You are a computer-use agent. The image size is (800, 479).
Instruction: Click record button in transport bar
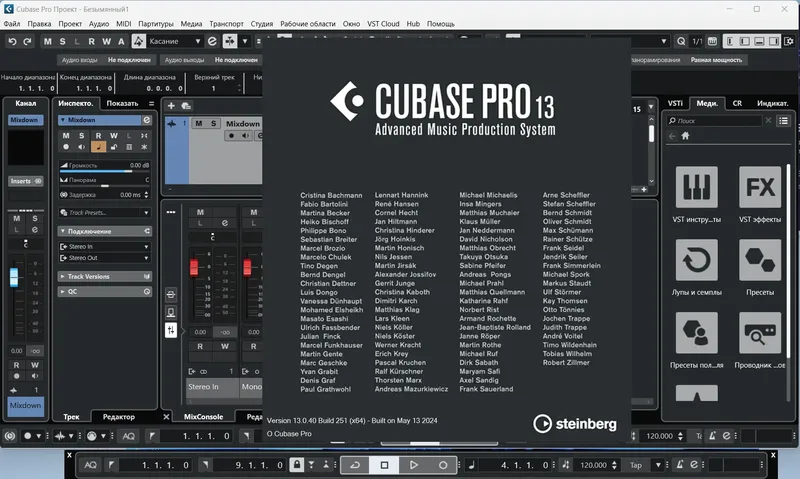click(x=443, y=465)
